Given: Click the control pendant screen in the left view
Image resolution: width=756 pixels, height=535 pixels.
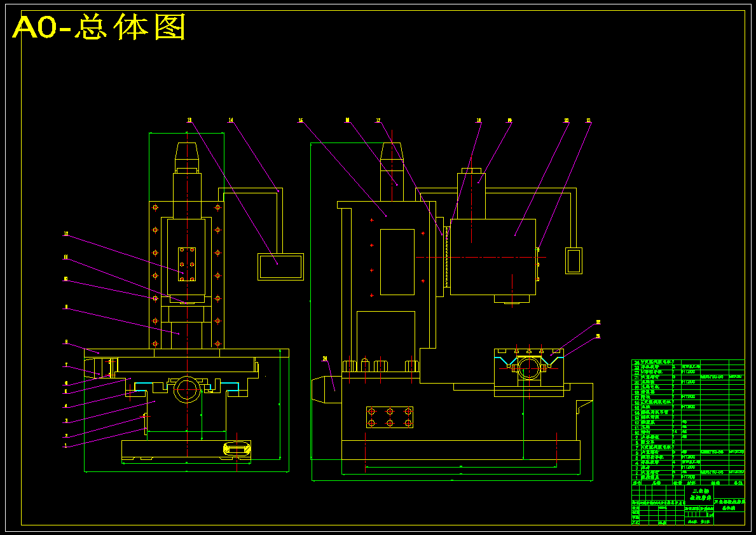Looking at the screenshot, I should (x=280, y=267).
